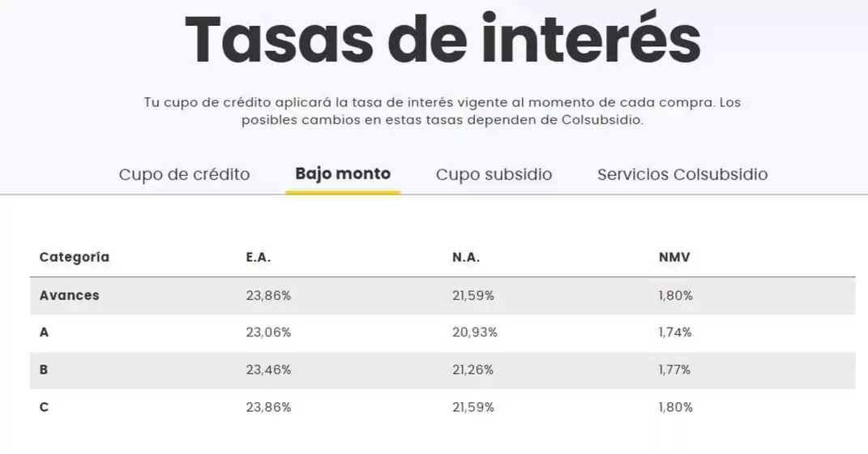Click the N.A. column header

pos(466,257)
